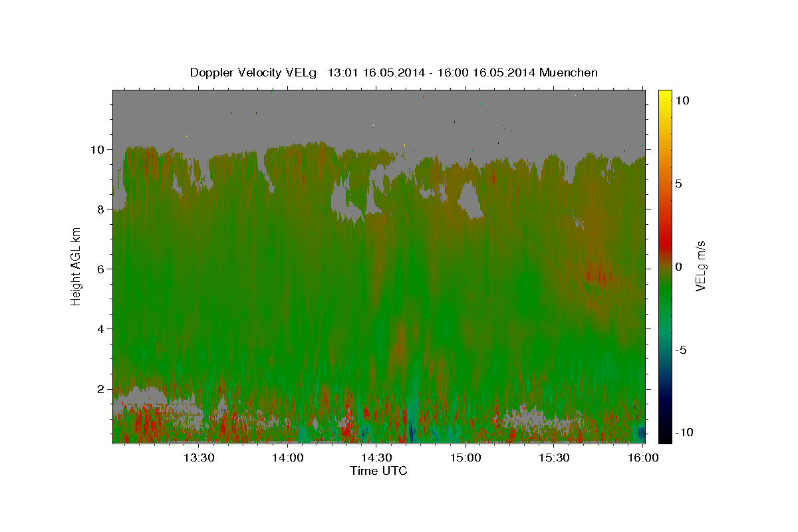Click the 15:30 time tick label

point(554,458)
